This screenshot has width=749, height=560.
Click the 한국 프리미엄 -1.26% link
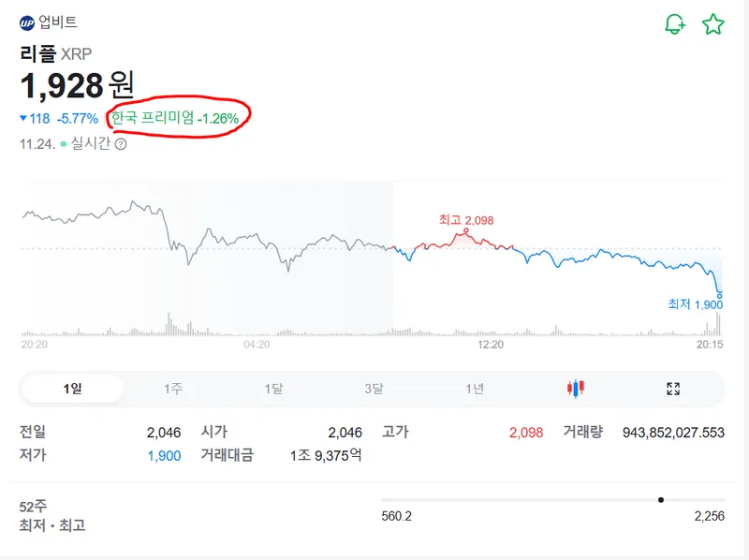(x=176, y=119)
